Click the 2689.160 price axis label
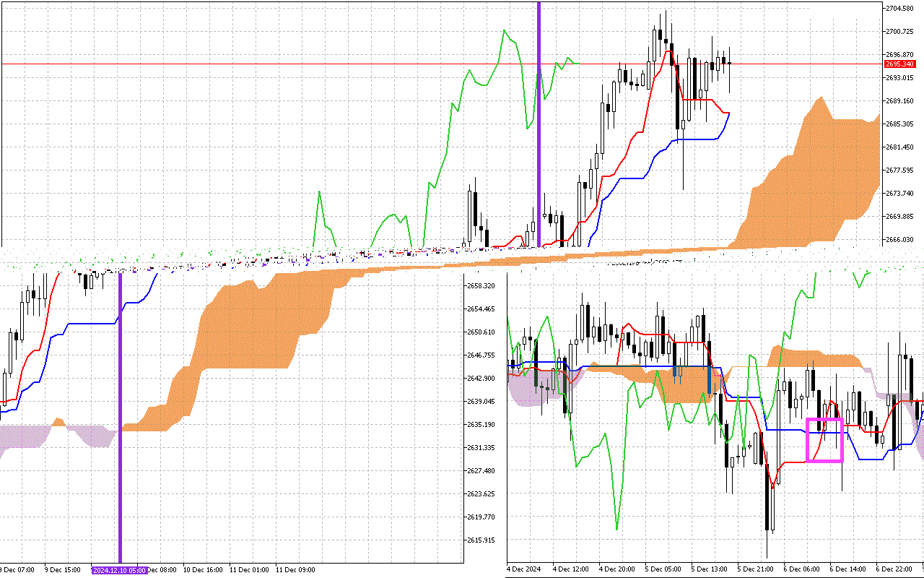Screen dimensions: 924x578 901,101
